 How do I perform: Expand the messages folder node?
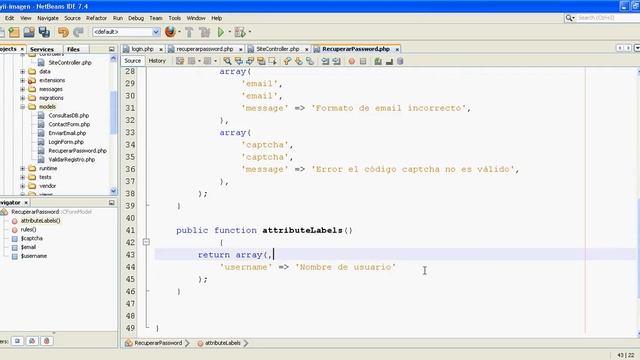click(x=23, y=89)
